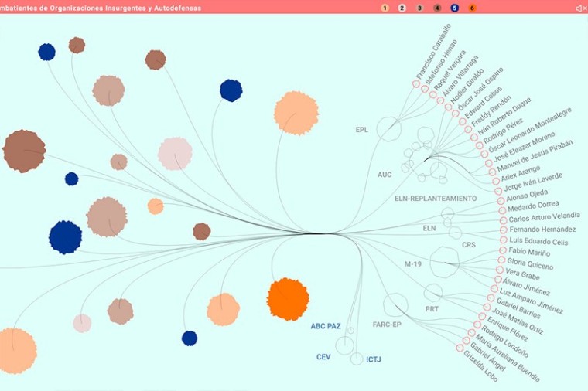Select the EPL group label
This screenshot has width=588, height=391.
point(361,130)
